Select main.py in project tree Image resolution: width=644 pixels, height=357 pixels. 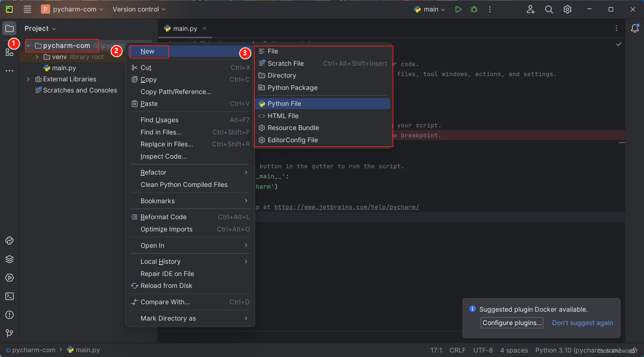click(60, 68)
